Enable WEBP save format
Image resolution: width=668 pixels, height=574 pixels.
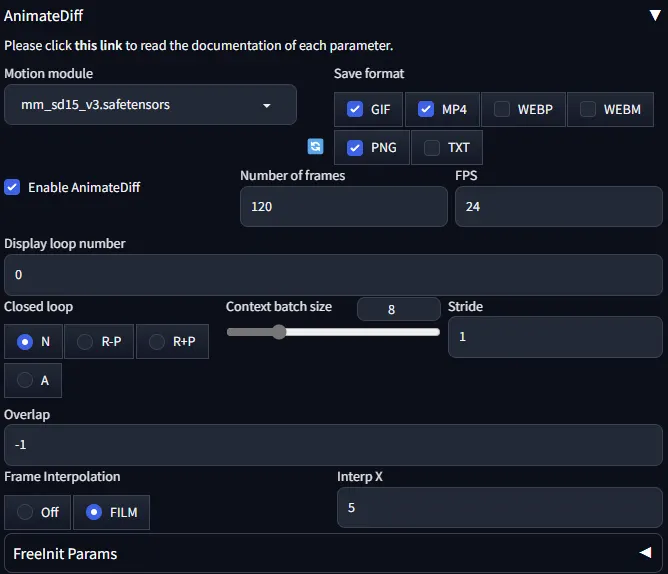pos(502,109)
